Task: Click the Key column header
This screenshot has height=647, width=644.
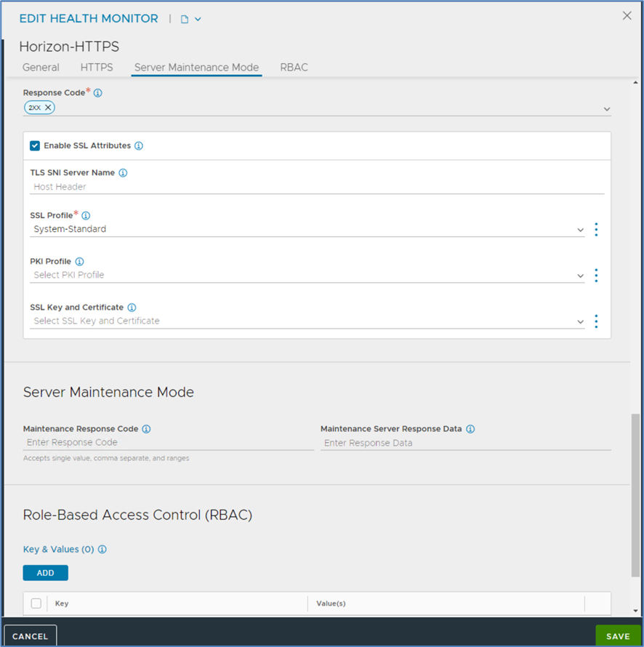Action: [62, 603]
